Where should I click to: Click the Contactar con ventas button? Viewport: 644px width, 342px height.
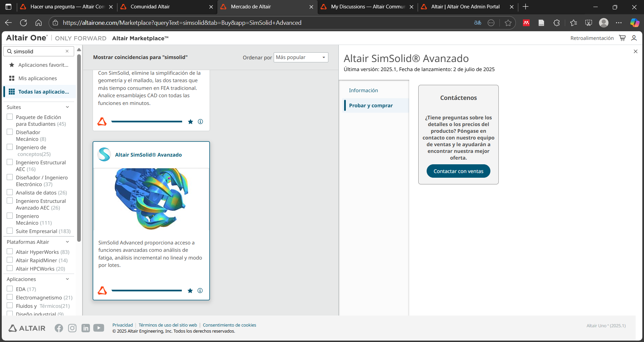(459, 171)
